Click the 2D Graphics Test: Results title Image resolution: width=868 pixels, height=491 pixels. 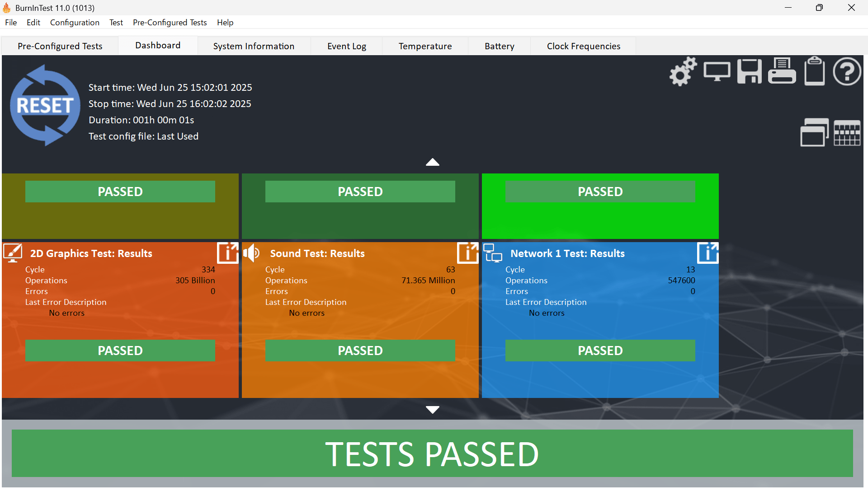click(x=91, y=253)
